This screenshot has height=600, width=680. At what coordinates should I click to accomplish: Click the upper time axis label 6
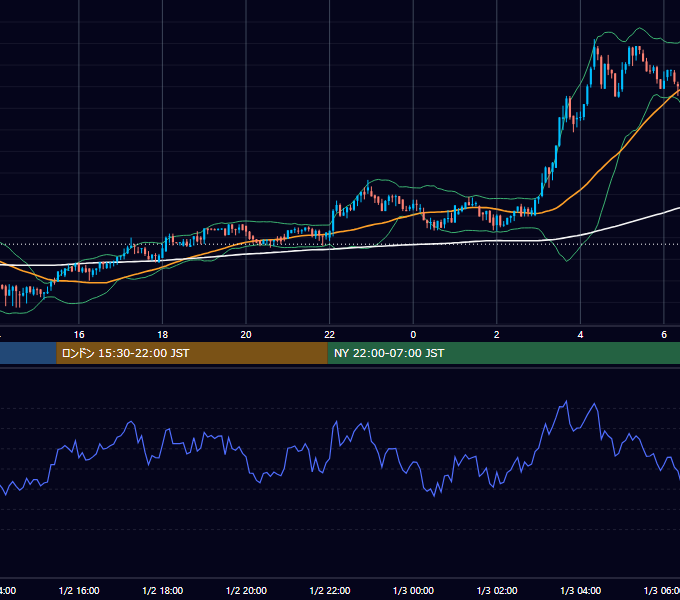[x=664, y=334]
